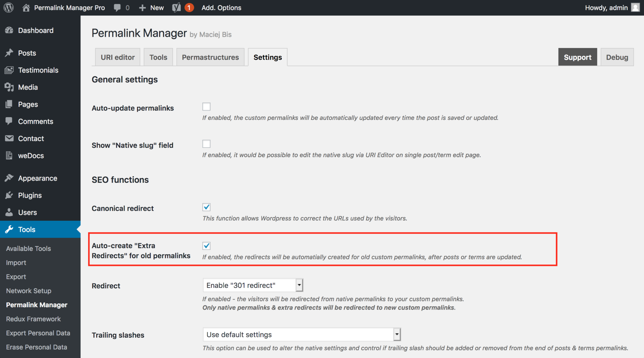Open Add. Options in admin bar

click(x=221, y=8)
